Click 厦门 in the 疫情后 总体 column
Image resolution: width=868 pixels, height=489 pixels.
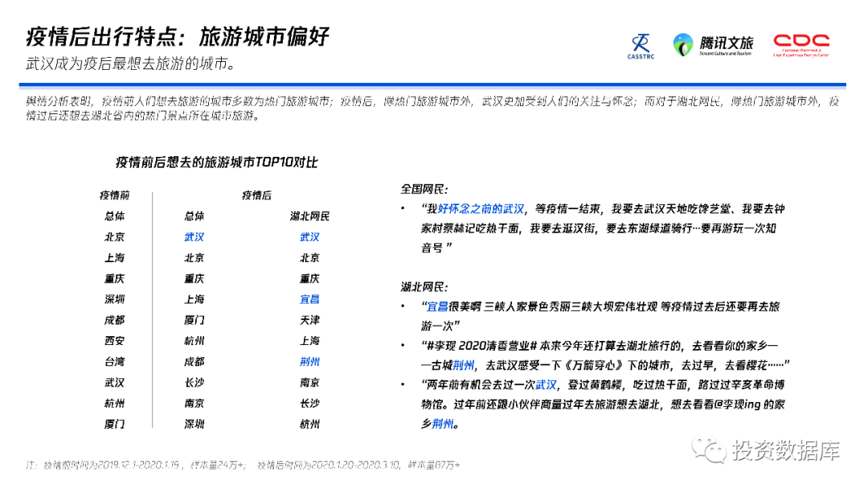(x=194, y=320)
